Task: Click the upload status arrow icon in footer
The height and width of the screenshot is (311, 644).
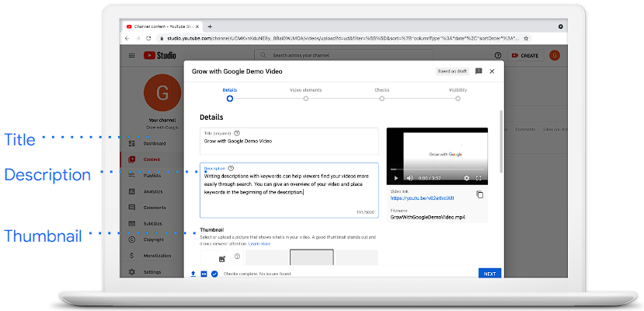Action: point(193,274)
